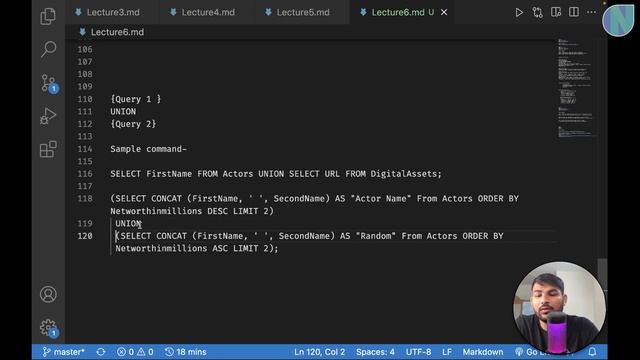Split the editor right
The height and width of the screenshot is (360, 640).
coord(573,12)
